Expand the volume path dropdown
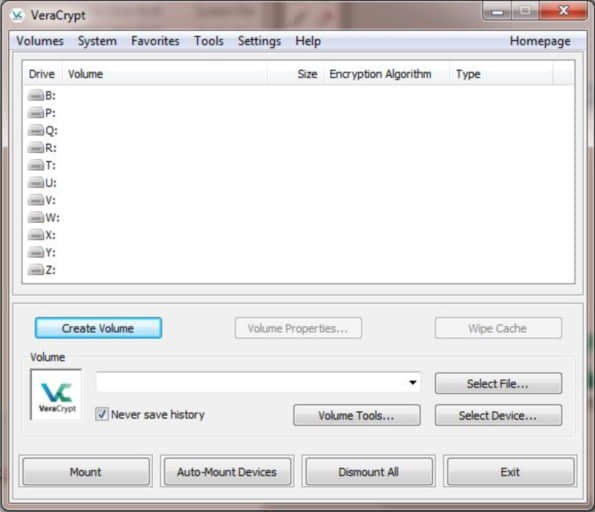Screen dimensions: 595x512 tap(413, 382)
